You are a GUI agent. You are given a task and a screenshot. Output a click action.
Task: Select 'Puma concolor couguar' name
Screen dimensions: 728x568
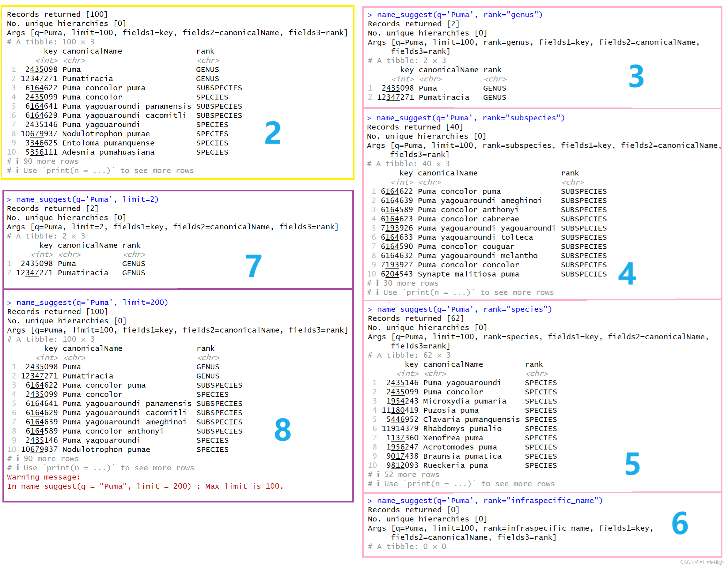(466, 247)
